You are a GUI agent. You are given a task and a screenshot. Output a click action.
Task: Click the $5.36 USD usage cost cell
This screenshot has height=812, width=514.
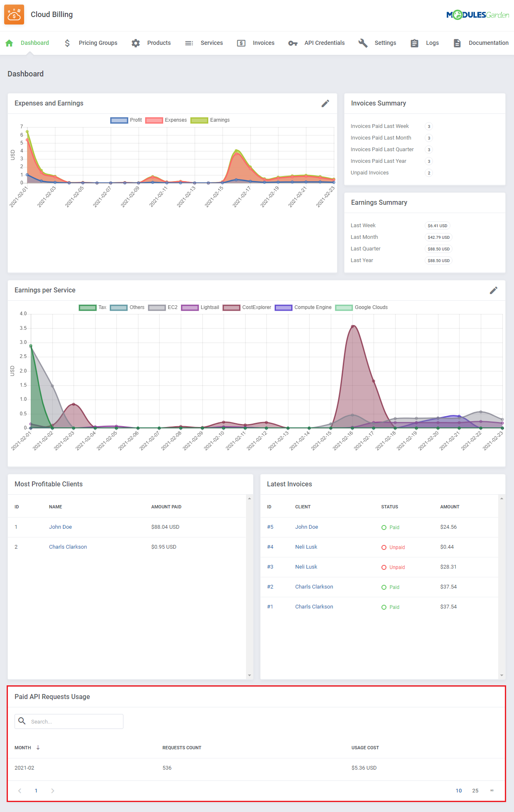364,768
